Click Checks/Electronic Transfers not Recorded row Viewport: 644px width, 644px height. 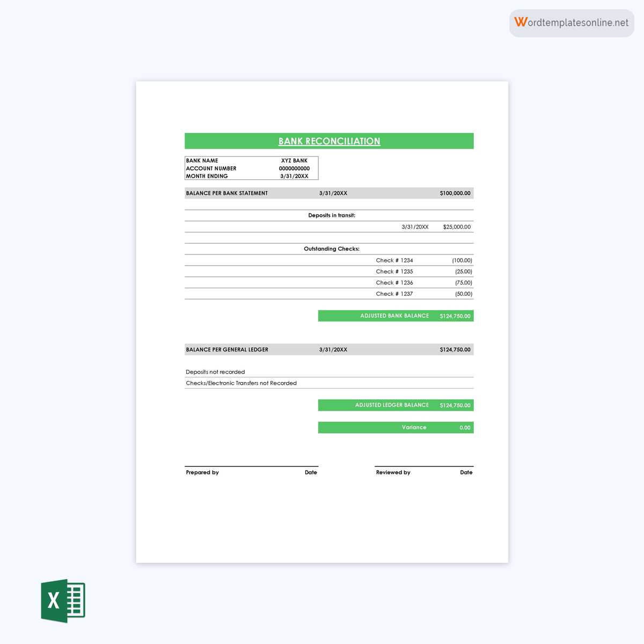click(329, 383)
